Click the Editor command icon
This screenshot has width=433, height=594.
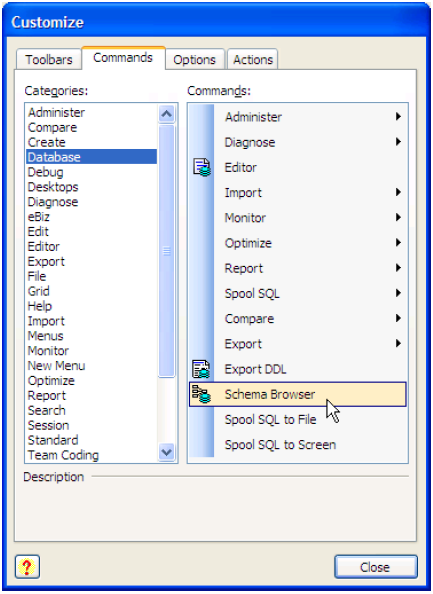pyautogui.click(x=202, y=167)
